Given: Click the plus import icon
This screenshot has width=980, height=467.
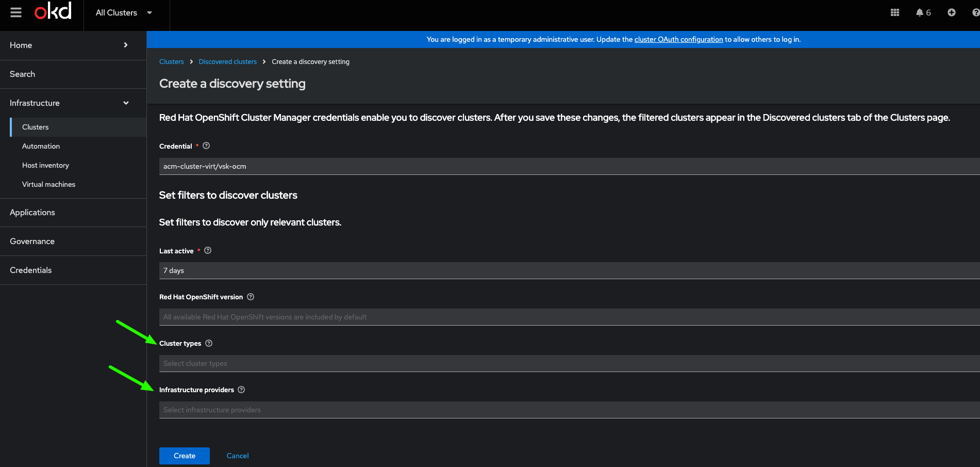Looking at the screenshot, I should tap(952, 12).
